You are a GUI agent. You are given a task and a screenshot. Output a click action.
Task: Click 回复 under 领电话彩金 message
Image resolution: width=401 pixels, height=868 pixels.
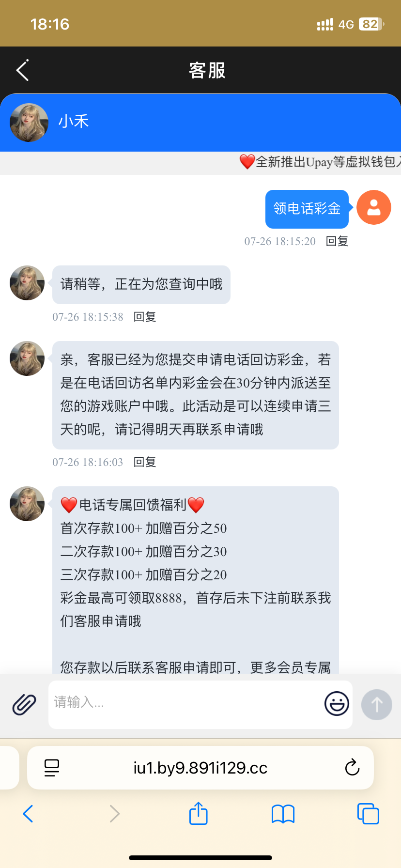click(337, 241)
